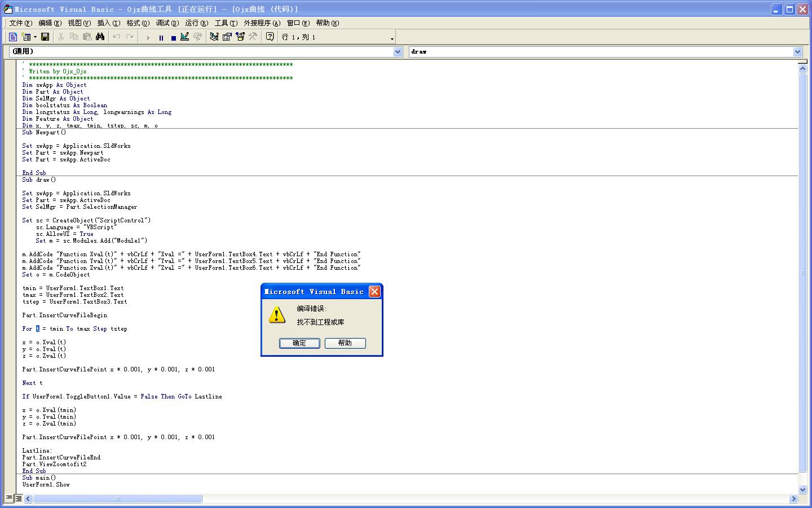Click the "Dim boolstatus As Boolean" line
Screen dimensions: 812x508
tap(65, 105)
